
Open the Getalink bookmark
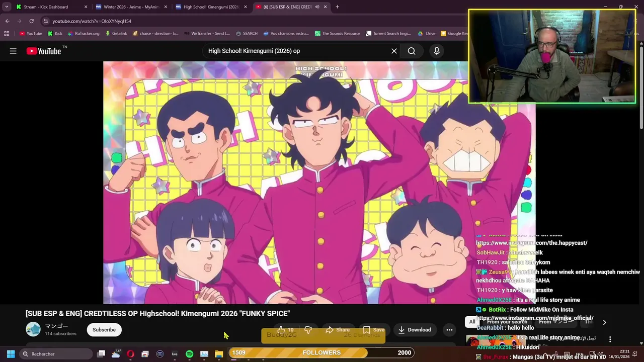(x=116, y=34)
